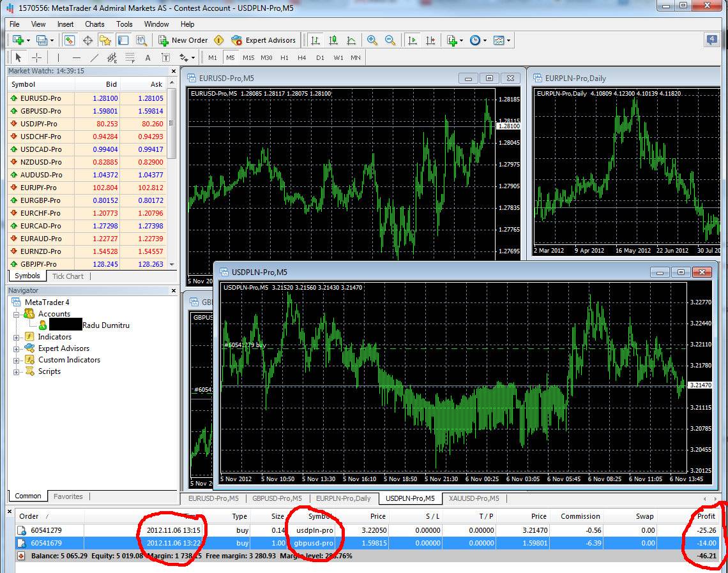Switch to the Favorites tab in Navigator
Image resolution: width=728 pixels, height=573 pixels.
point(68,496)
